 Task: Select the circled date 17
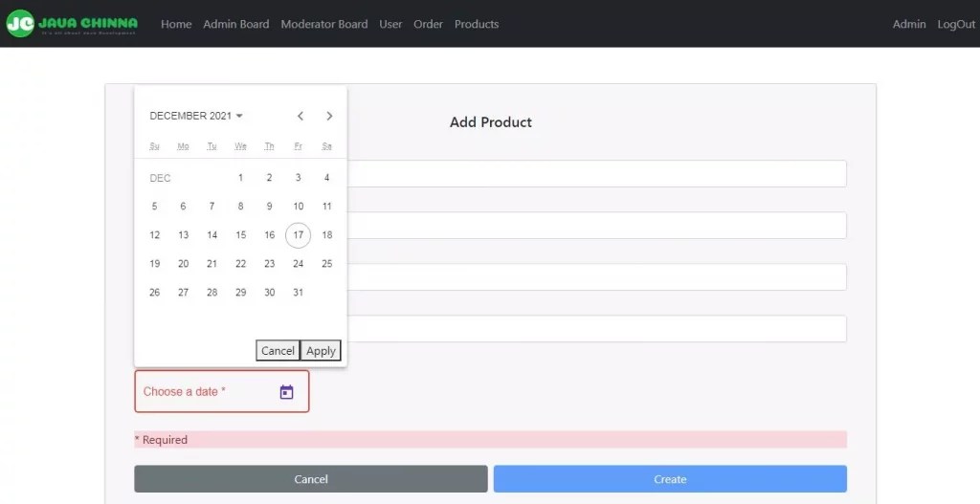[x=299, y=235]
